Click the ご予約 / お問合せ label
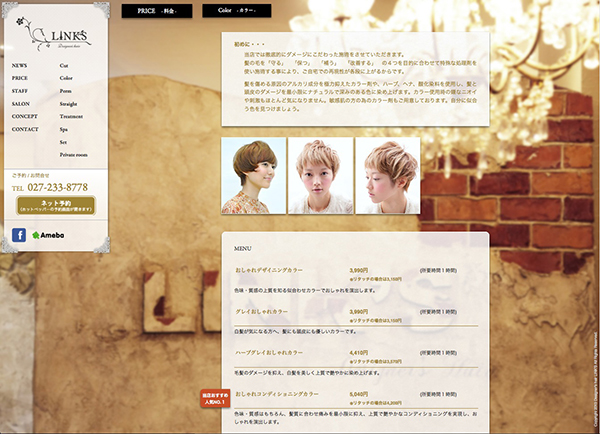The image size is (600, 434). point(31,175)
